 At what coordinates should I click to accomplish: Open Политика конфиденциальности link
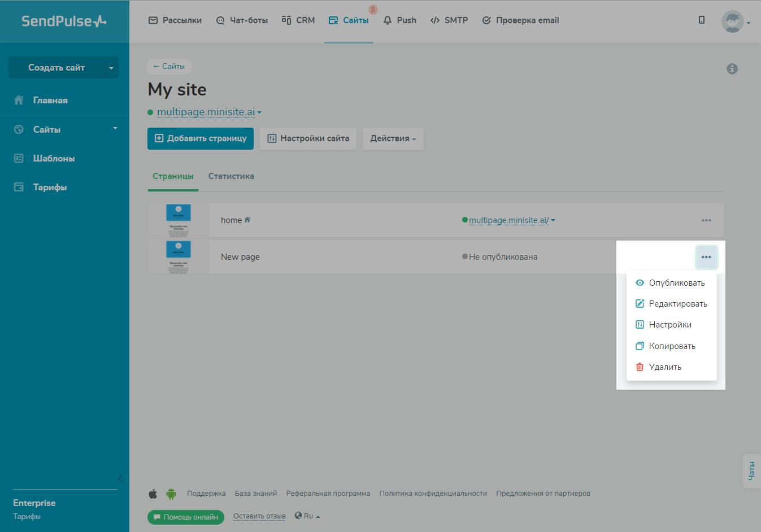[x=433, y=494]
